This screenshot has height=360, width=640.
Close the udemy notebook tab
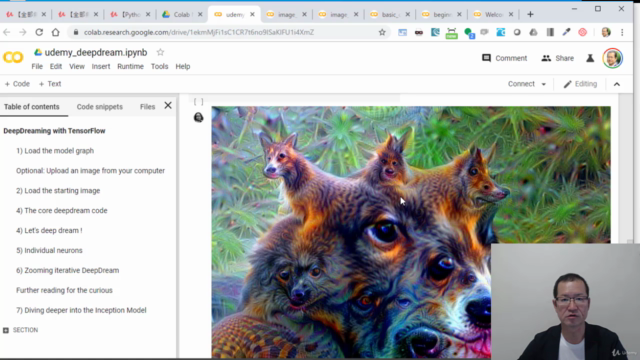click(252, 14)
